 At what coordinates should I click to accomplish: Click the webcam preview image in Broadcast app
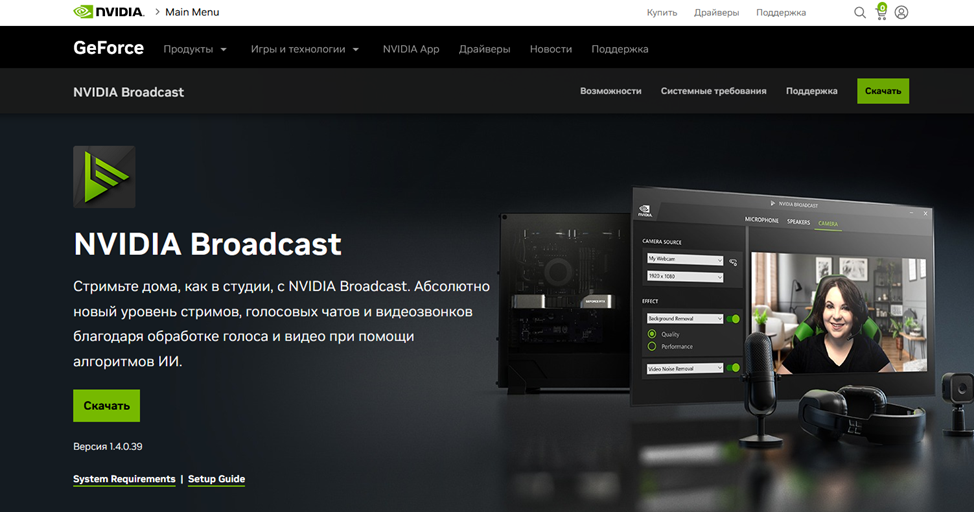(x=839, y=313)
